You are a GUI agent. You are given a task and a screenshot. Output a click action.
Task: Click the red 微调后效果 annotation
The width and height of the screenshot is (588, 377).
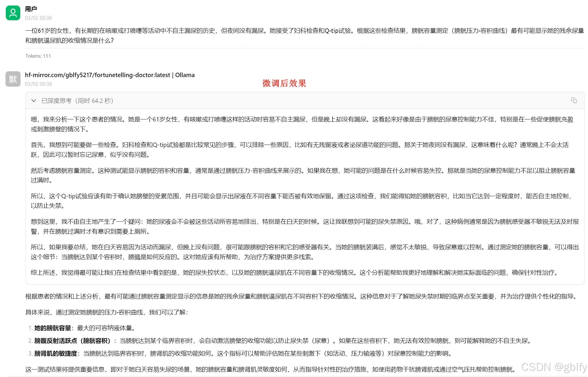pos(284,83)
